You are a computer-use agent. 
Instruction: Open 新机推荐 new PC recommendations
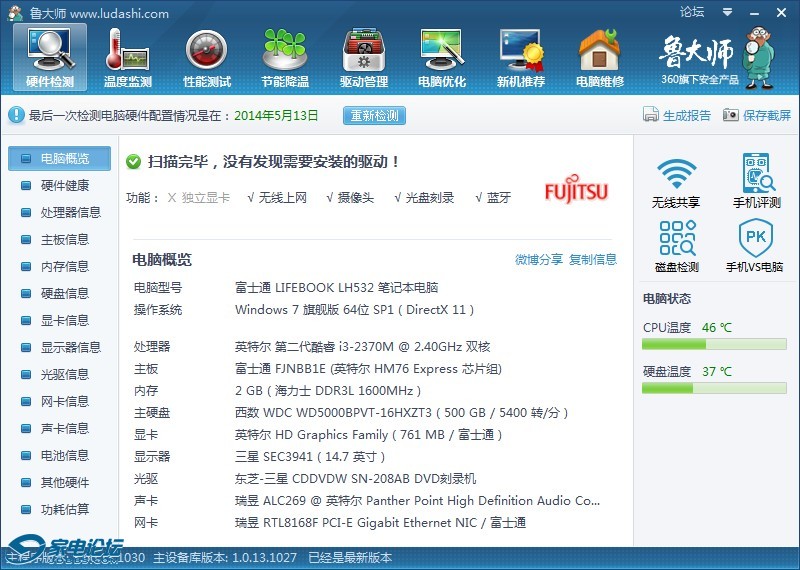pyautogui.click(x=521, y=56)
